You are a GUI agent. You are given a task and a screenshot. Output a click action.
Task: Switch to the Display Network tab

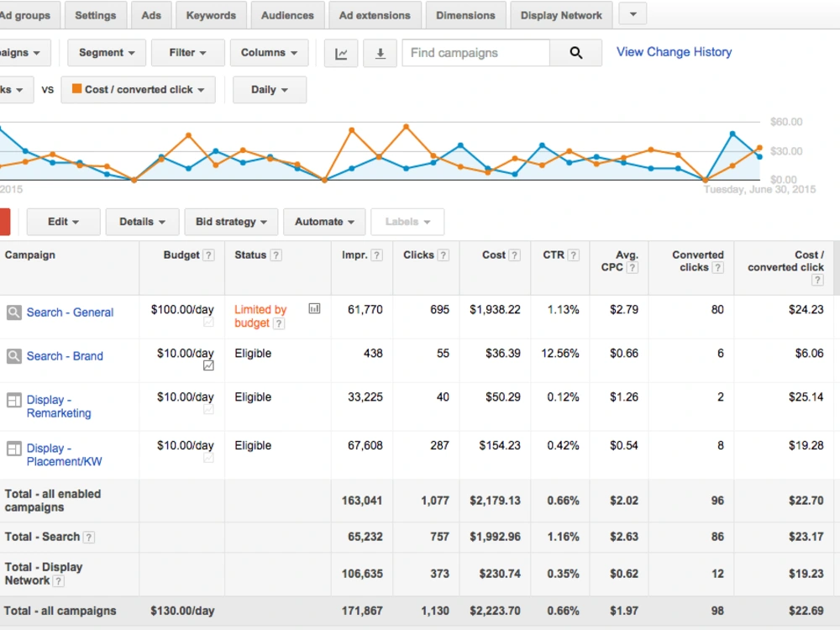(x=561, y=15)
